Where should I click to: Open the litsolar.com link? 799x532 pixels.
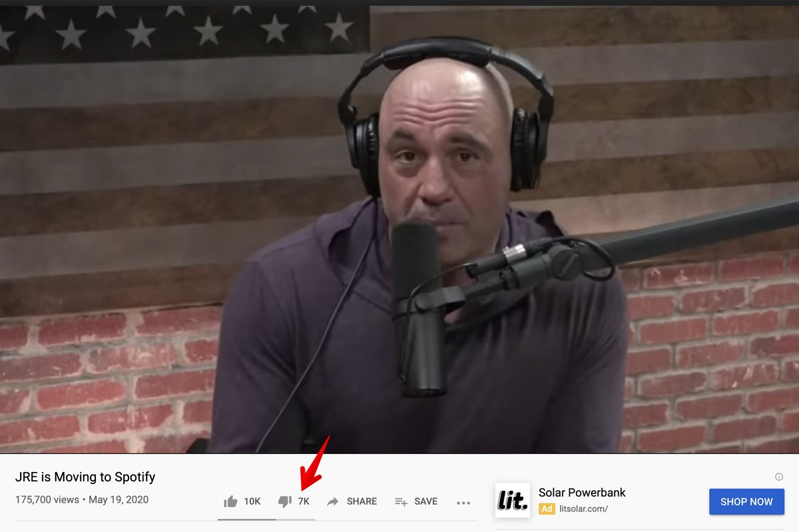click(584, 509)
